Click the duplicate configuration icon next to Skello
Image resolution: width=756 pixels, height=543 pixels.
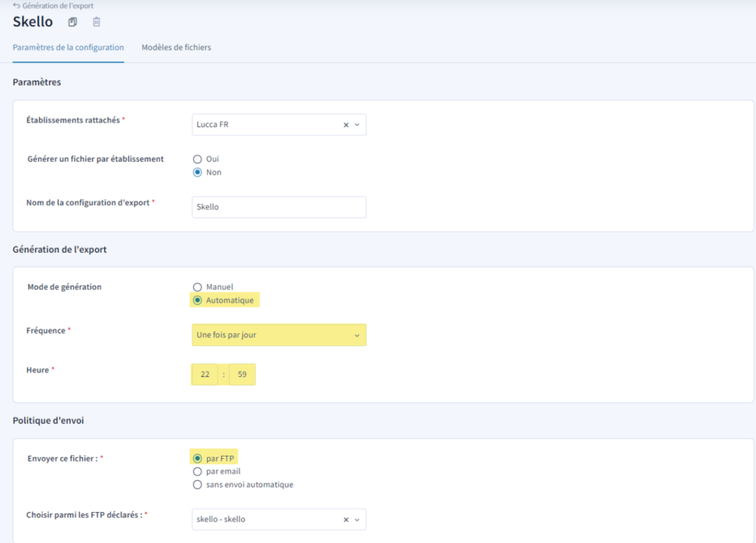coord(72,22)
